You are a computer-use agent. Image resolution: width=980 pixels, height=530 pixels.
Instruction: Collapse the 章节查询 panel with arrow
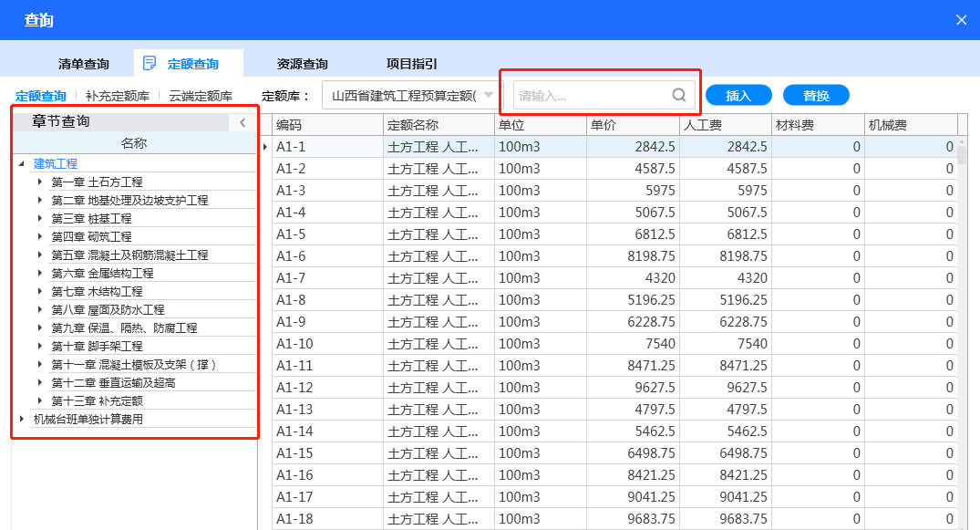(x=242, y=122)
